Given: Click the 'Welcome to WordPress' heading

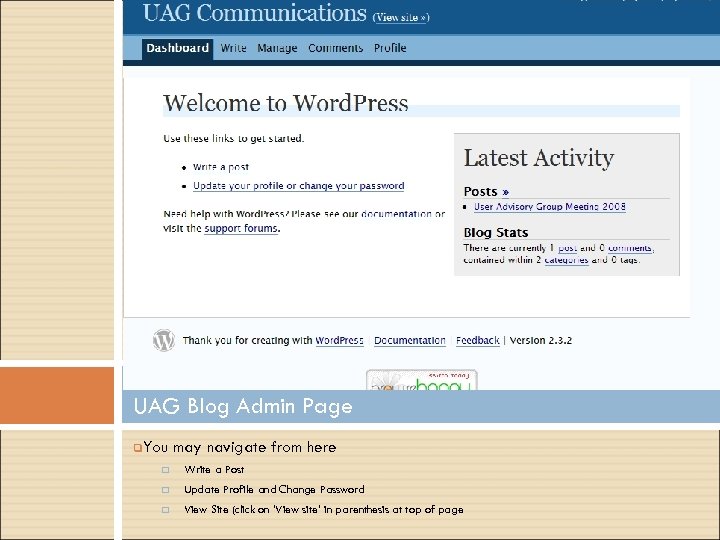Looking at the screenshot, I should [286, 103].
